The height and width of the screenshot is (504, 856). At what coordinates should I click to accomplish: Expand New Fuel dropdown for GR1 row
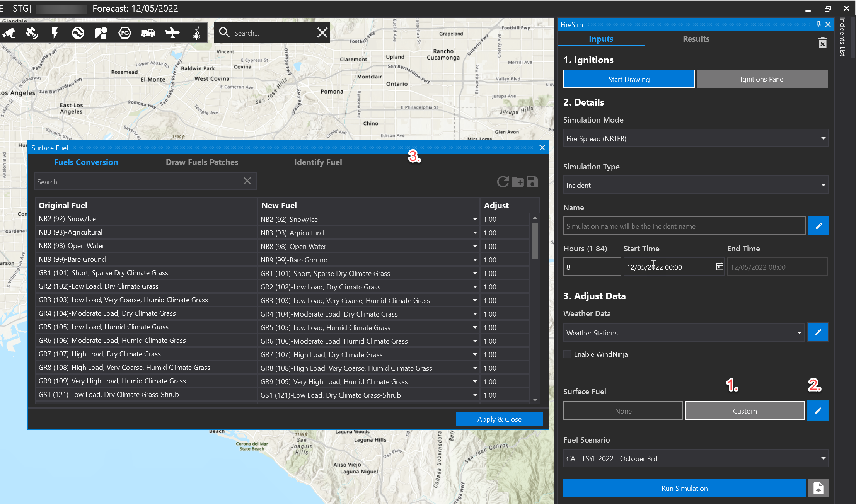coord(475,273)
